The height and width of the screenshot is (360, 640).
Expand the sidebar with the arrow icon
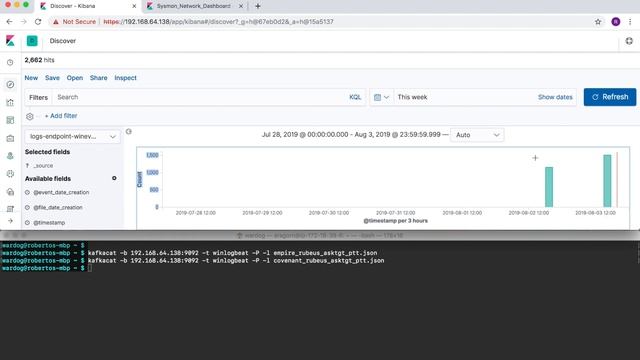point(10,221)
